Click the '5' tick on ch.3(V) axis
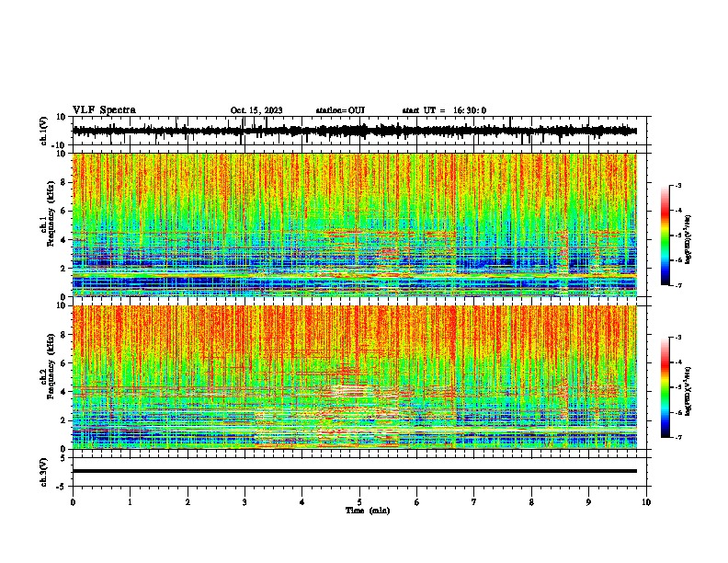 pyautogui.click(x=63, y=458)
